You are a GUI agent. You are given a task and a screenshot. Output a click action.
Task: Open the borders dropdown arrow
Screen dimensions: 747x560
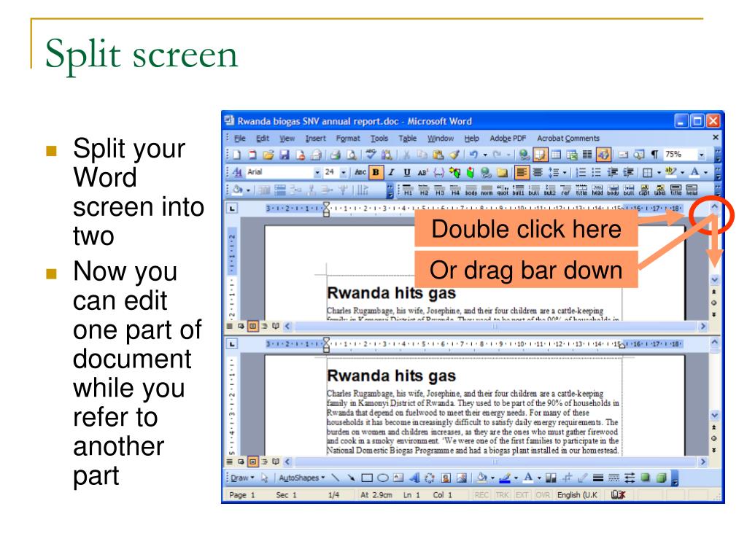659,172
